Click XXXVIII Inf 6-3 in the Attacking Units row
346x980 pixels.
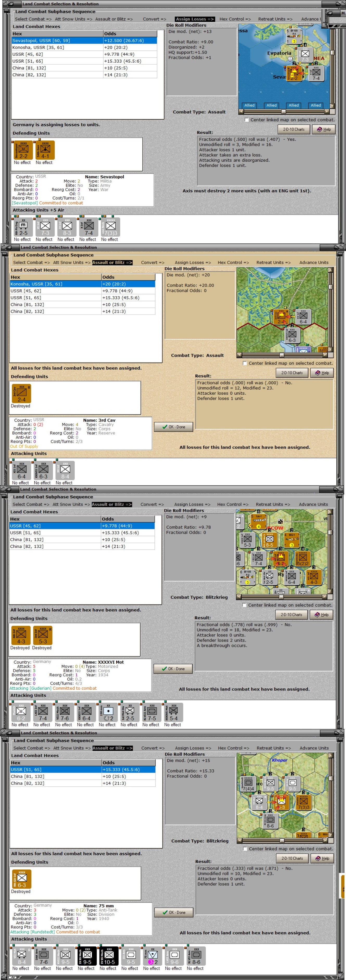pos(43,471)
